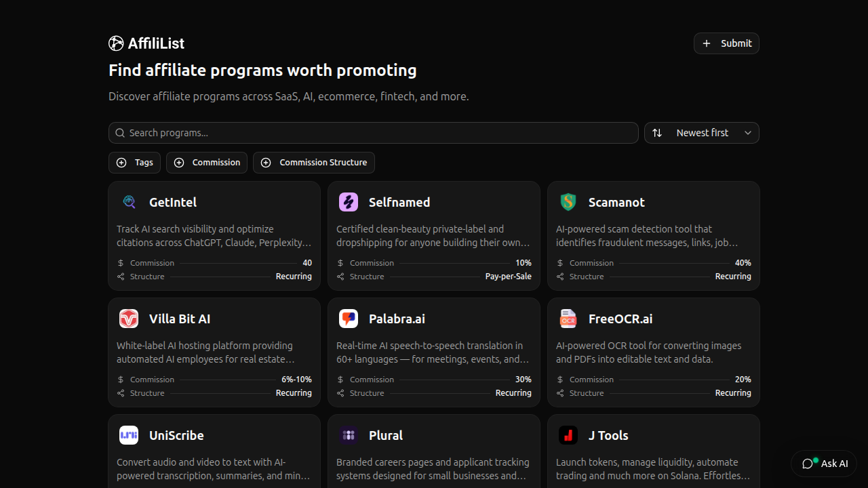Open the J Tools title

click(608, 435)
